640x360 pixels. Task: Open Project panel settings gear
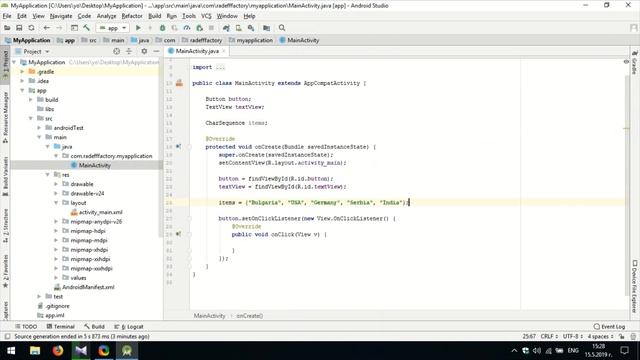coord(144,51)
